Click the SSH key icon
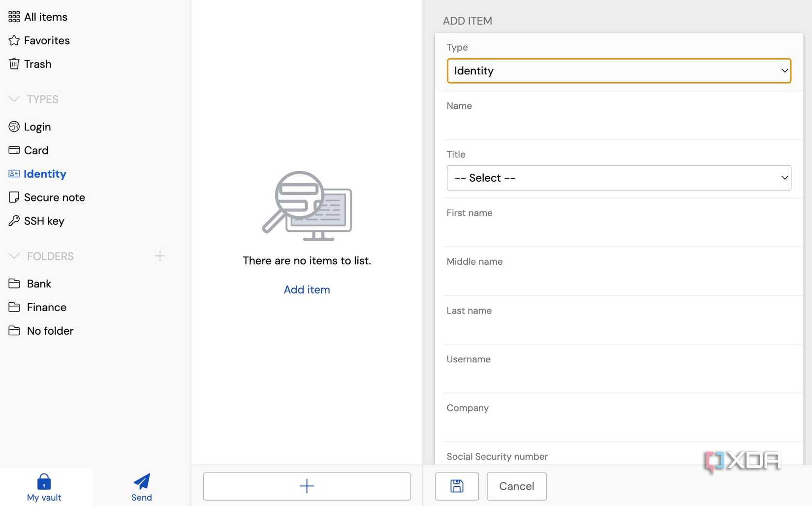The image size is (812, 506). [x=14, y=221]
